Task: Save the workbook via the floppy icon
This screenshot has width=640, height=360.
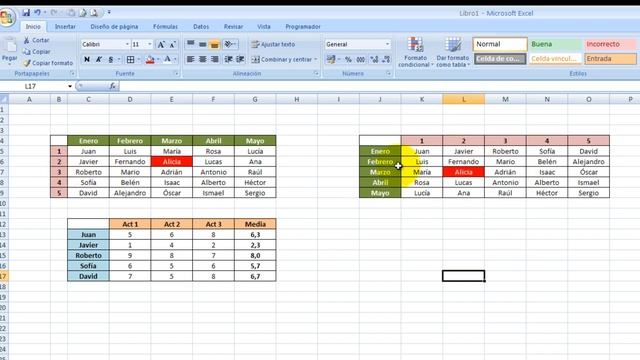Action: [26, 13]
